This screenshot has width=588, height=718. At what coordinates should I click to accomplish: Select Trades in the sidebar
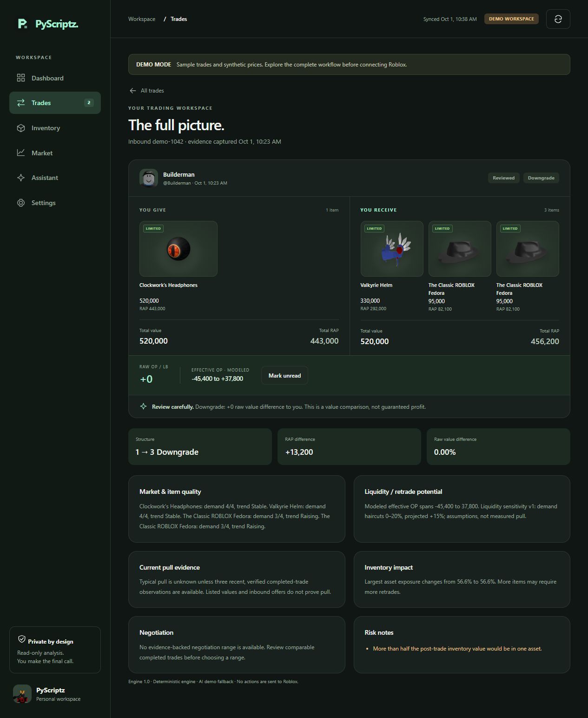55,103
